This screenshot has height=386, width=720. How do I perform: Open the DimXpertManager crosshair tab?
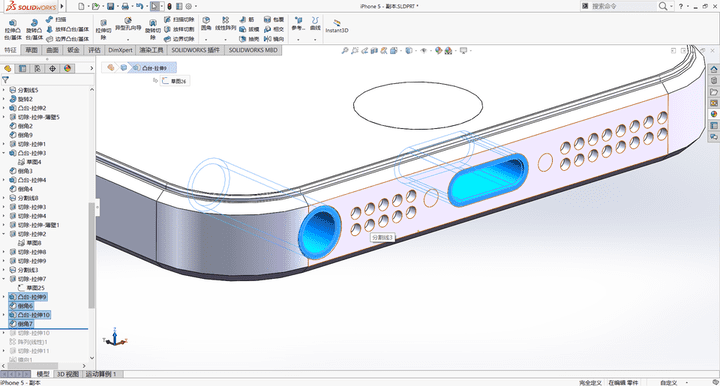pyautogui.click(x=52, y=68)
